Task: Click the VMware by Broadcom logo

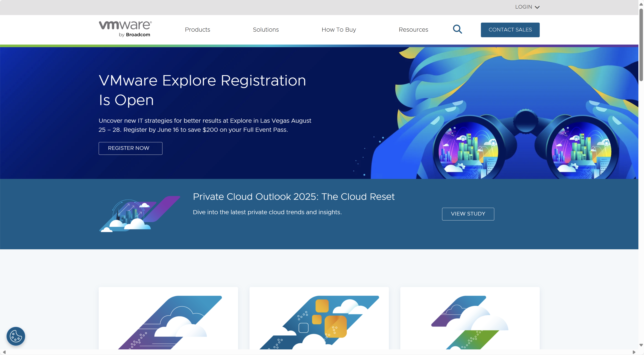Action: point(125,29)
